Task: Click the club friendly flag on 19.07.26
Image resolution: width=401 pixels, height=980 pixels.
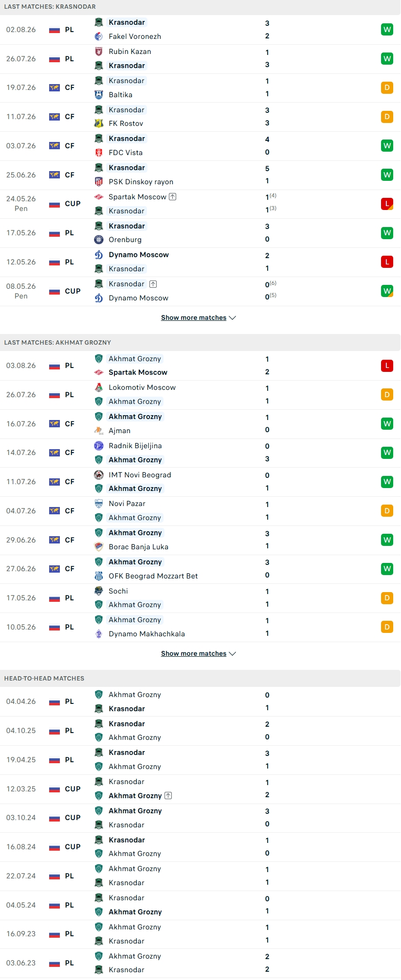Action: (x=55, y=88)
